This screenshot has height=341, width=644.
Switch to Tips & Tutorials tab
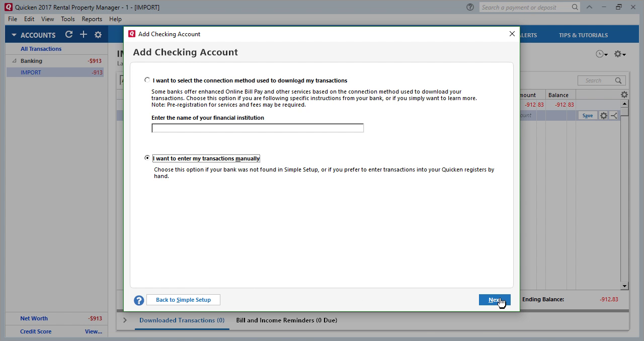pyautogui.click(x=583, y=35)
